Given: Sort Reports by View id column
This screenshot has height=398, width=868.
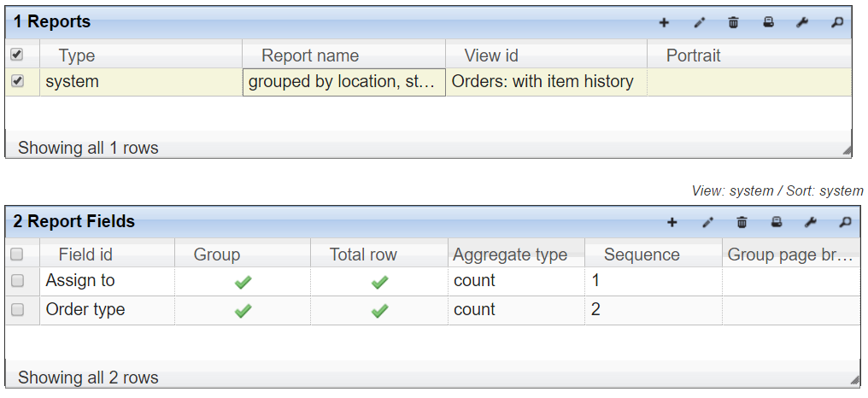Looking at the screenshot, I should coord(547,56).
